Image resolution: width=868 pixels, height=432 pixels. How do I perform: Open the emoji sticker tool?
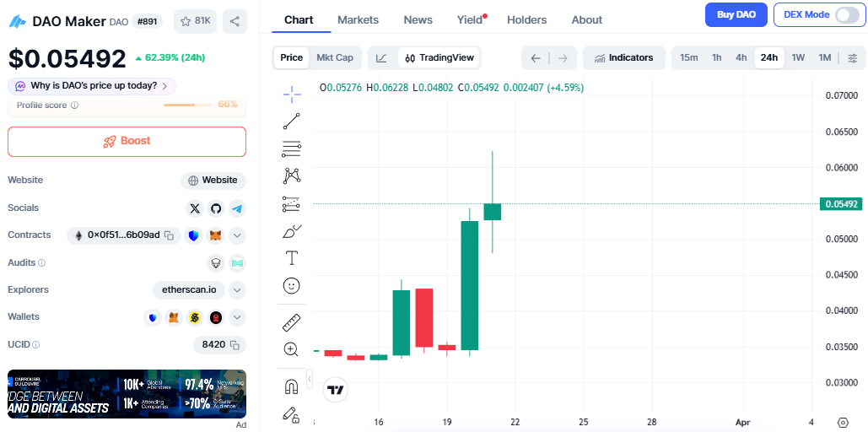[x=292, y=286]
